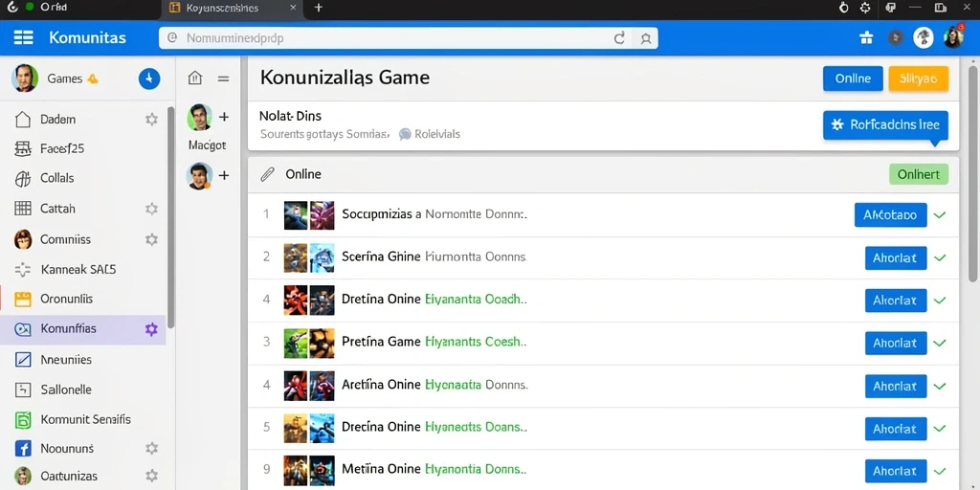Click the gift icon in top header
980x490 pixels.
[866, 38]
